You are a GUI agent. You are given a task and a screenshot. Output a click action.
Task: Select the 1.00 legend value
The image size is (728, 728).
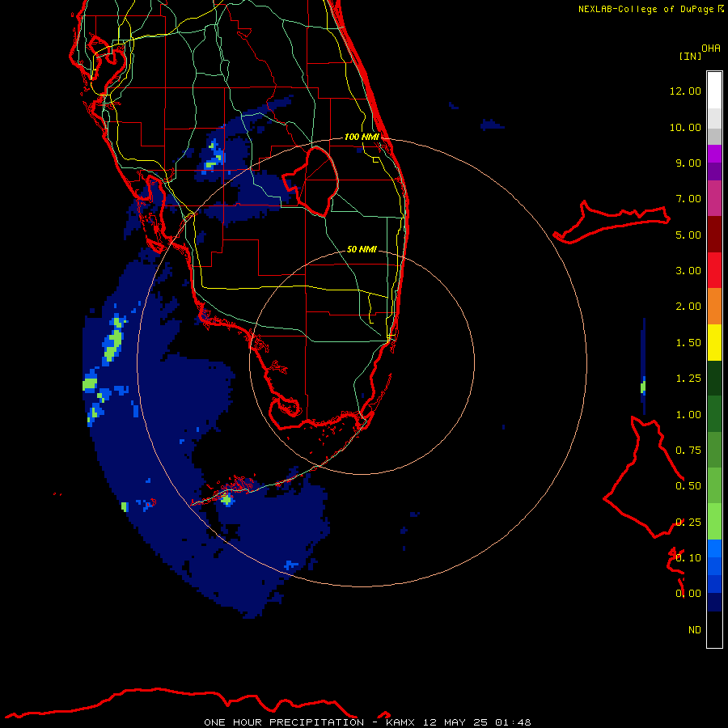point(688,415)
